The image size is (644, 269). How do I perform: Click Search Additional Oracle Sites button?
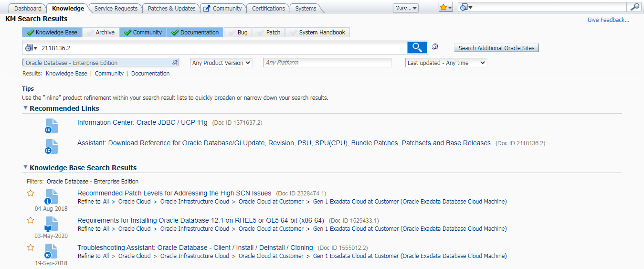click(x=496, y=48)
